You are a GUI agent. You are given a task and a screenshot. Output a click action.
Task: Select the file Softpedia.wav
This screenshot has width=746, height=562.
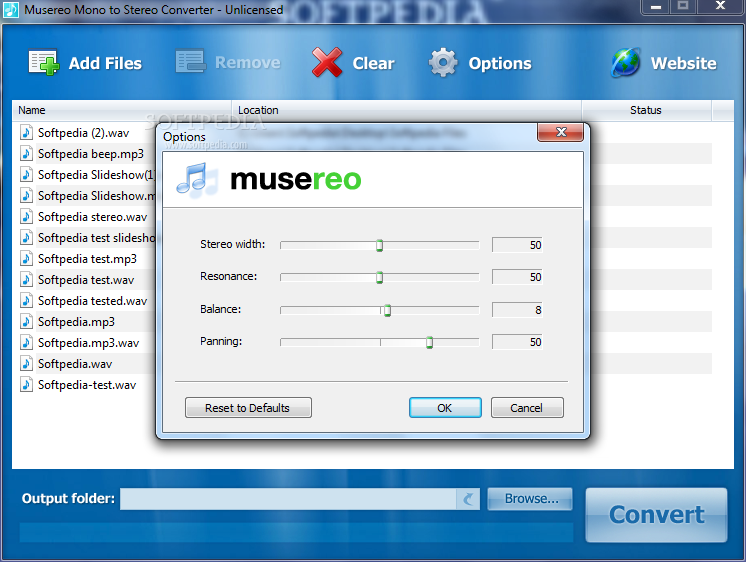[75, 364]
